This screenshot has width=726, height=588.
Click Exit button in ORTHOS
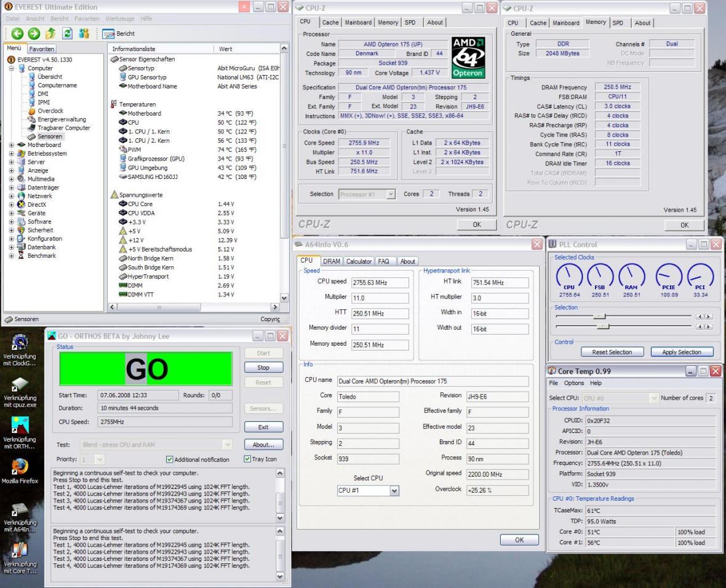point(263,427)
